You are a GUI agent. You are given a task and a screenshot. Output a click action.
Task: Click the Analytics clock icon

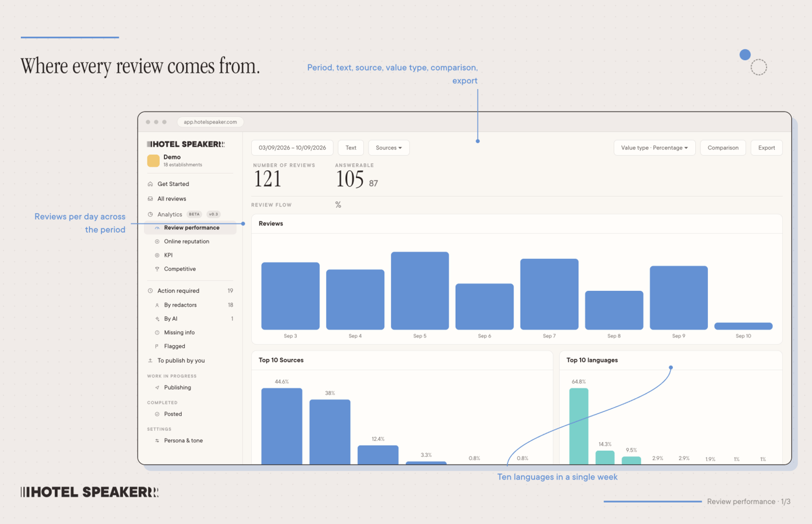click(x=150, y=215)
